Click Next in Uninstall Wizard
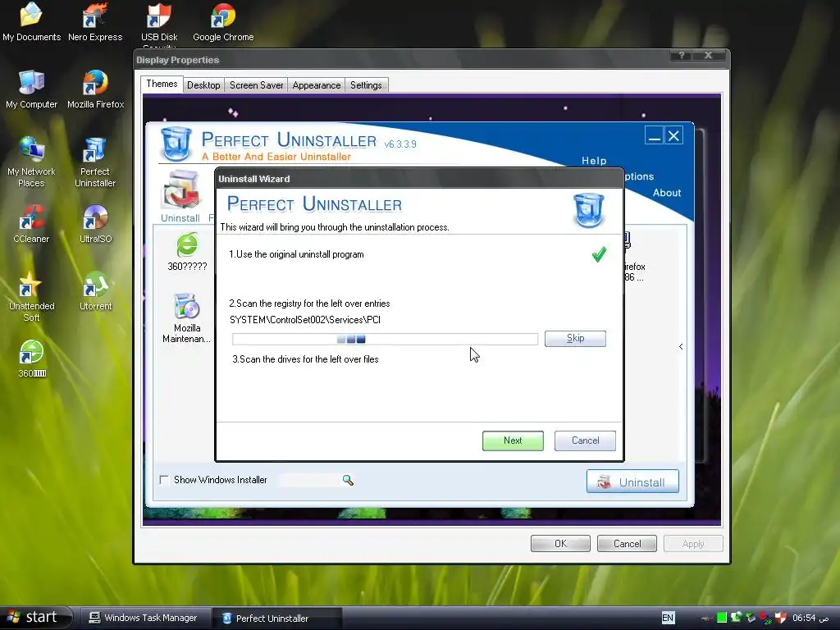 coord(513,441)
